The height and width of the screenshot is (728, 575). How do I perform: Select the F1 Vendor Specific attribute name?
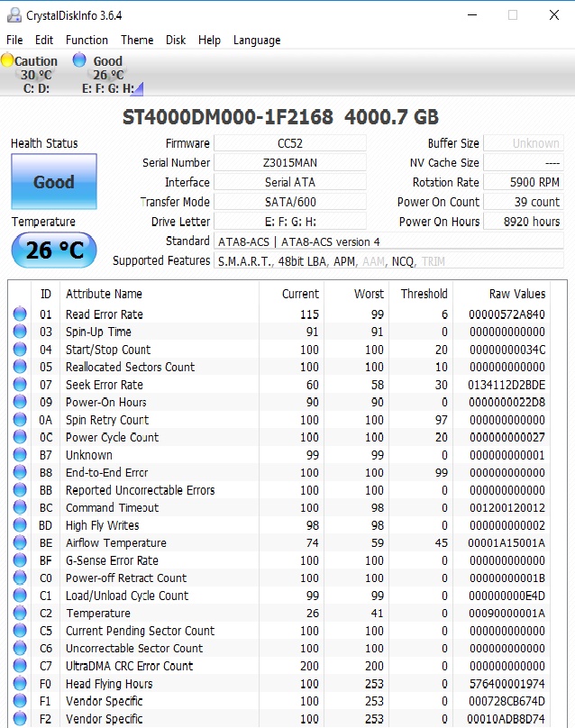coord(104,701)
